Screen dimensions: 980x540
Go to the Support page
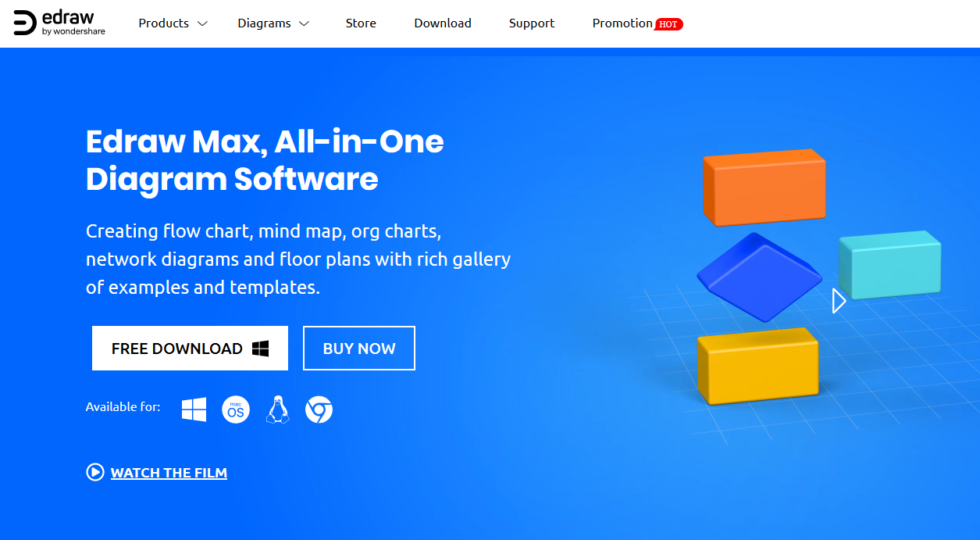(x=532, y=23)
